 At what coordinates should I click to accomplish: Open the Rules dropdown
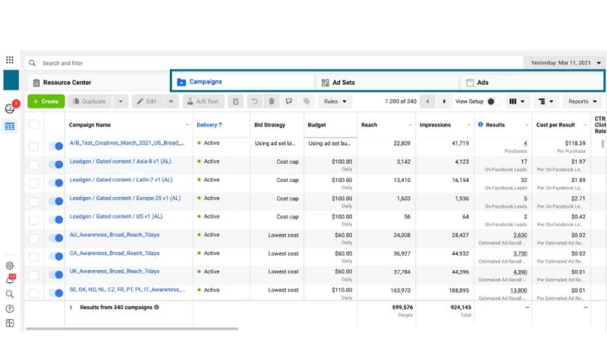335,101
